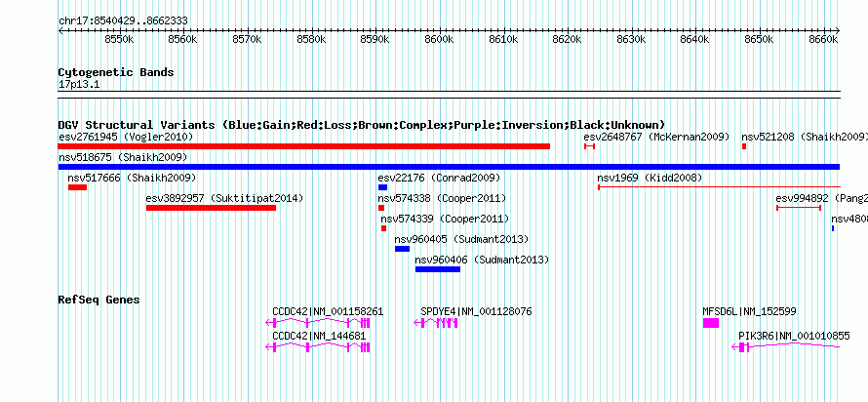Image resolution: width=868 pixels, height=402 pixels.
Task: Open nsv1969 (Kidd2008) label
Action: 650,178
